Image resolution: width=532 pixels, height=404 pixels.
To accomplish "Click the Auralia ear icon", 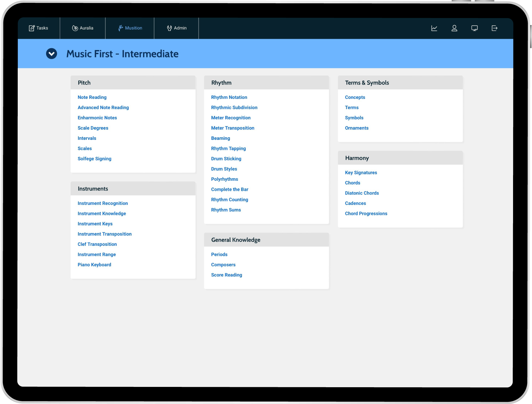I will [75, 28].
